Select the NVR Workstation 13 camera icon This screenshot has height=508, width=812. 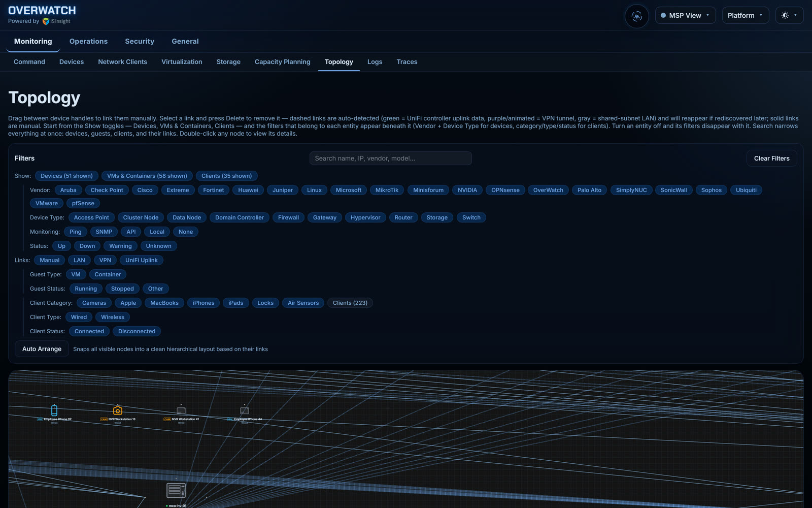coord(118,410)
